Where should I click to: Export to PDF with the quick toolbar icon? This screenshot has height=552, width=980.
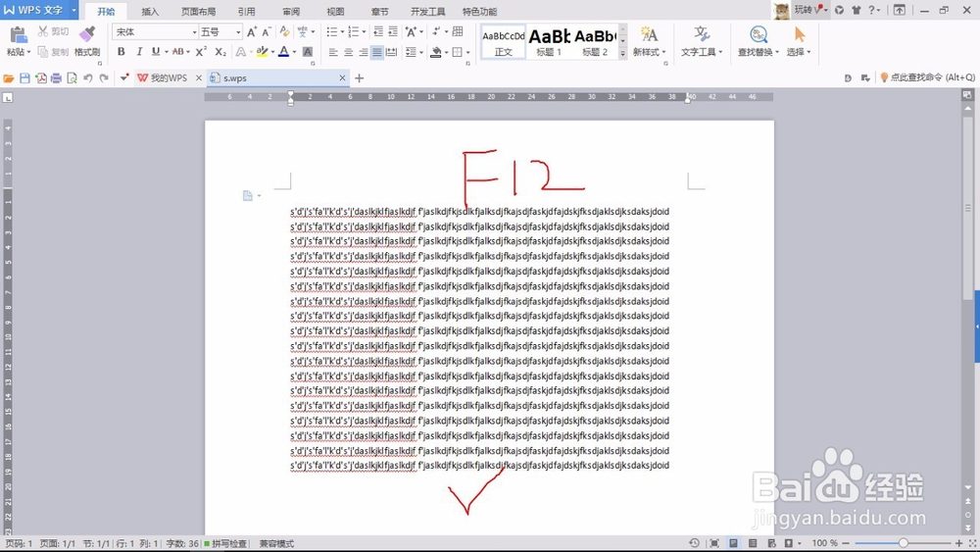40,78
